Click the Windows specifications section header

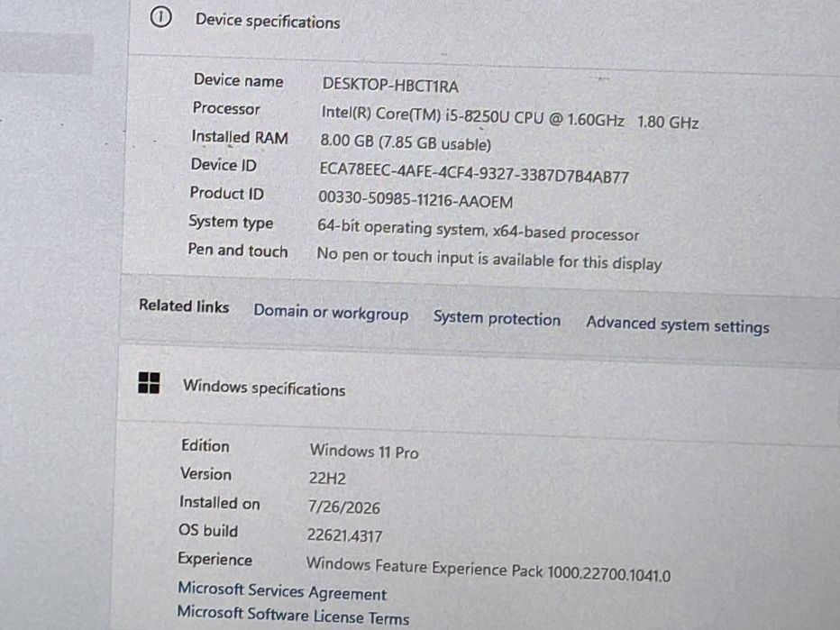click(264, 388)
